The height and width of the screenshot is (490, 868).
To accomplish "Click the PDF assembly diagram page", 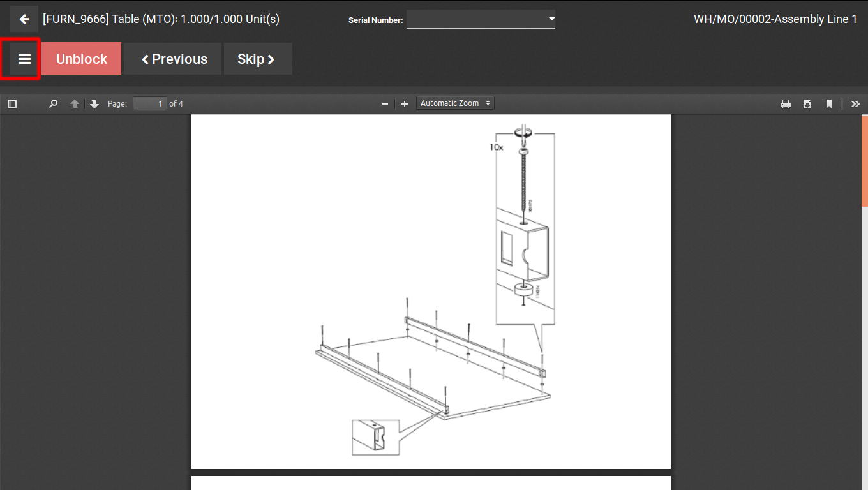I will (x=431, y=292).
